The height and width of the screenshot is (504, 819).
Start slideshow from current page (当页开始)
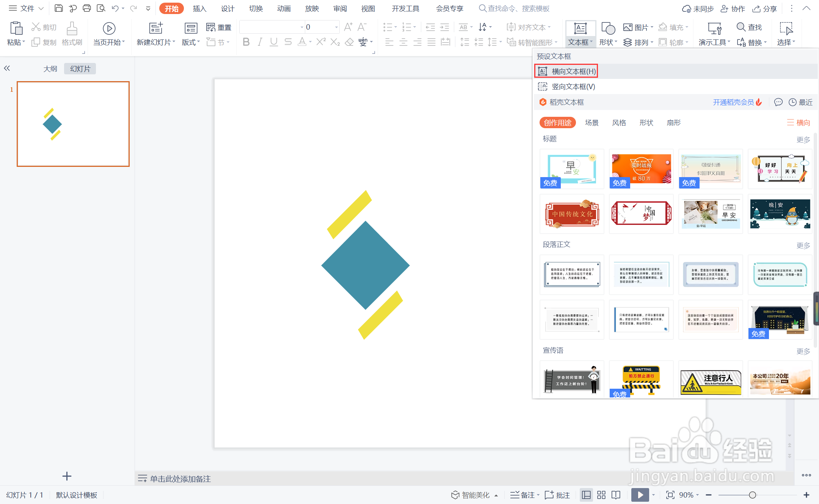tap(109, 29)
